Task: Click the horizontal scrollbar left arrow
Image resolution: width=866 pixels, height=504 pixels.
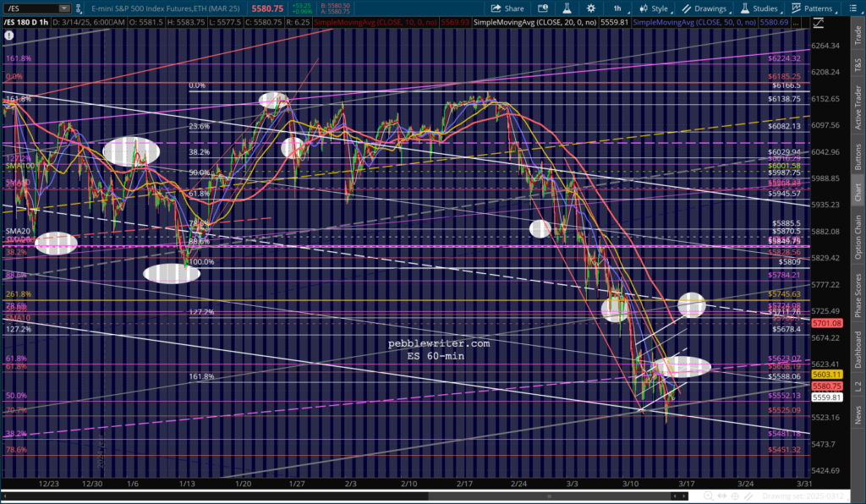Action: click(674, 496)
